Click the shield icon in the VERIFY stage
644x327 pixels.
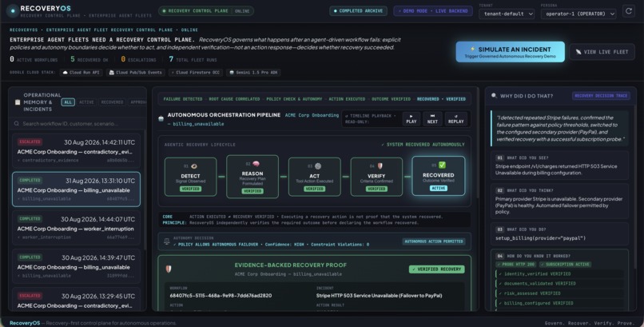(380, 166)
